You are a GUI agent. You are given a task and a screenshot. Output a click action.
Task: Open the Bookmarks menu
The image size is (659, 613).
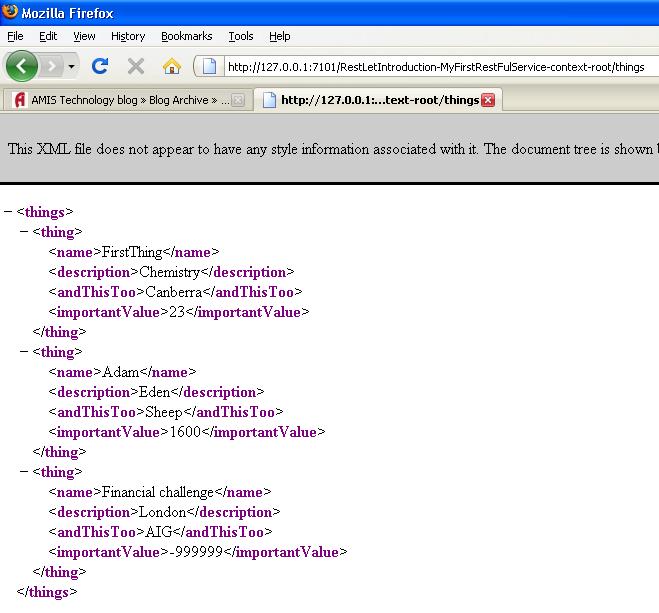pyautogui.click(x=186, y=36)
